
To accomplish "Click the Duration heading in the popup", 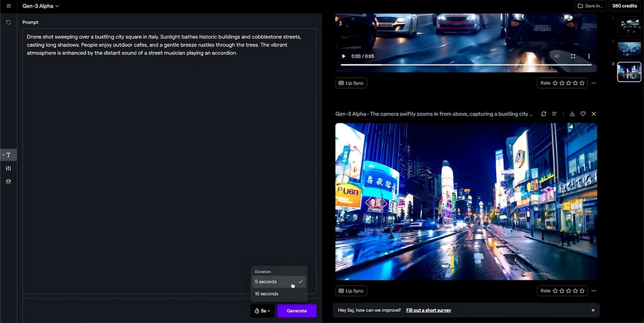I will click(263, 271).
